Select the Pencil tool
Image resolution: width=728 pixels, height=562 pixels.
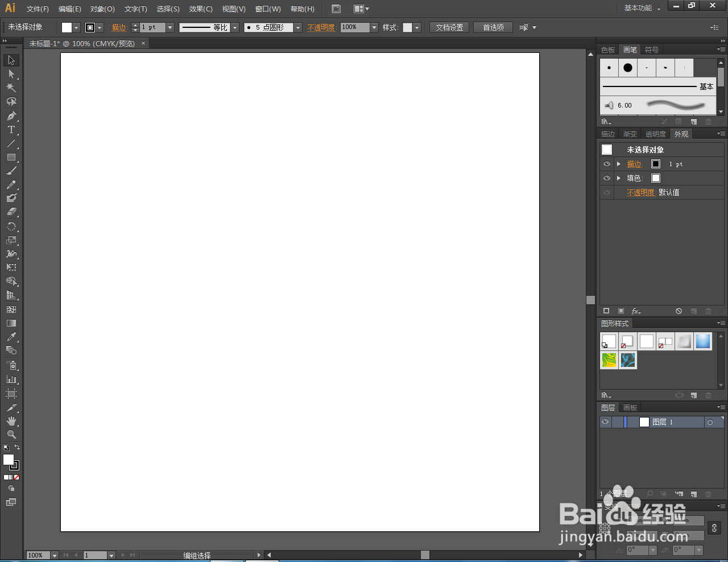click(x=11, y=185)
